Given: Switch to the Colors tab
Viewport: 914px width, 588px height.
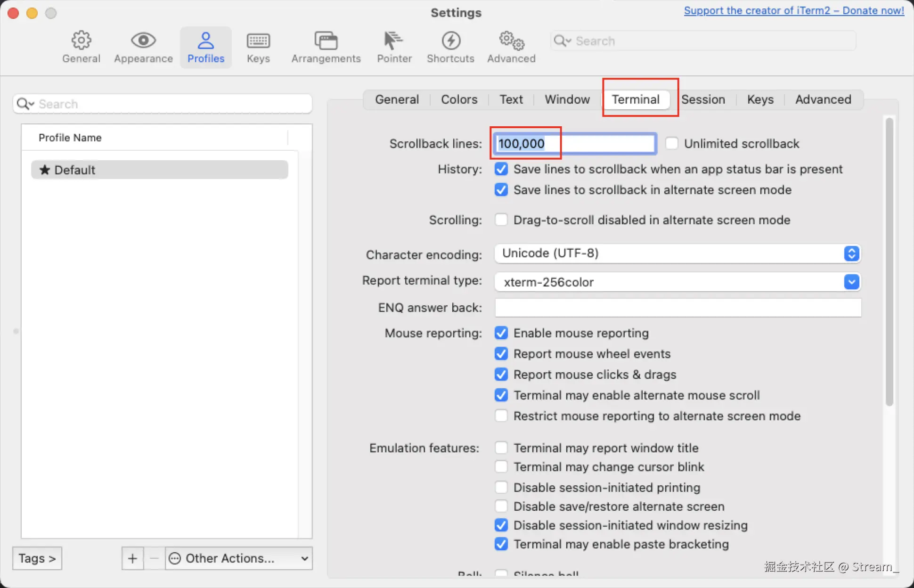Looking at the screenshot, I should pos(459,99).
